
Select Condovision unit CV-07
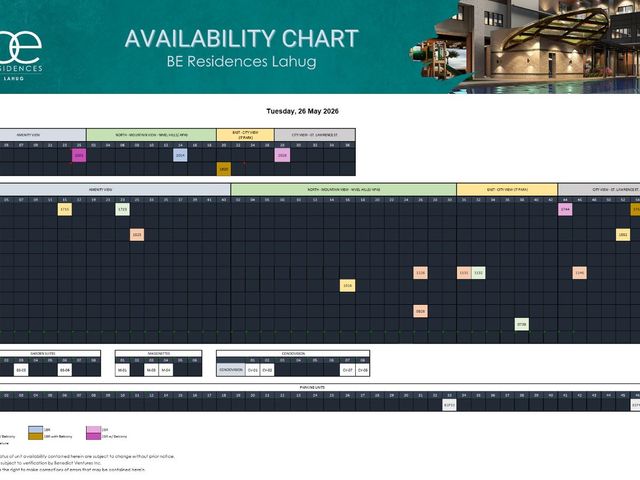347,370
